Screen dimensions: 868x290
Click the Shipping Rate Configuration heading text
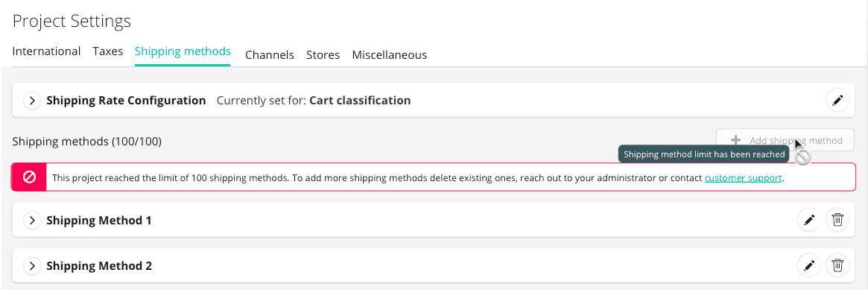(x=126, y=101)
